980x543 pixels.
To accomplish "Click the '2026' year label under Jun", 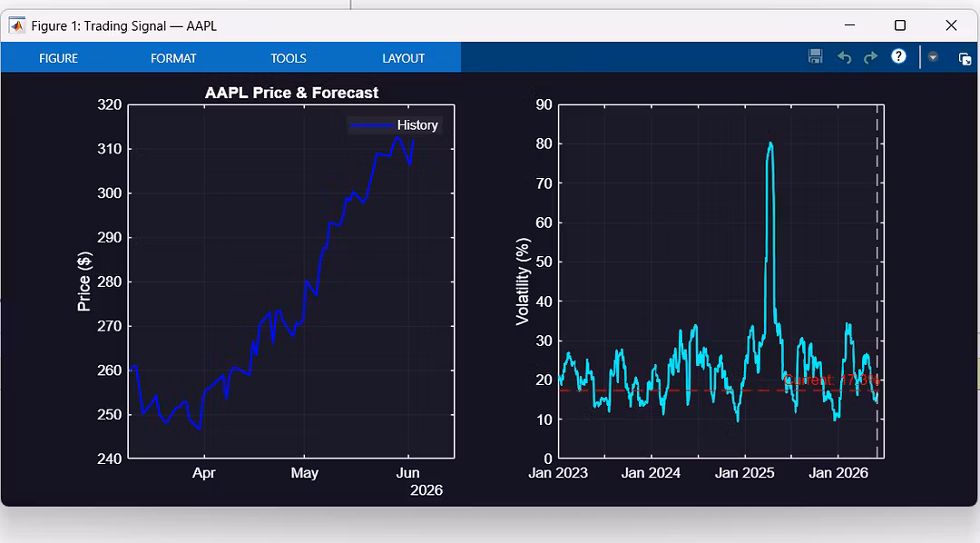I will [426, 490].
